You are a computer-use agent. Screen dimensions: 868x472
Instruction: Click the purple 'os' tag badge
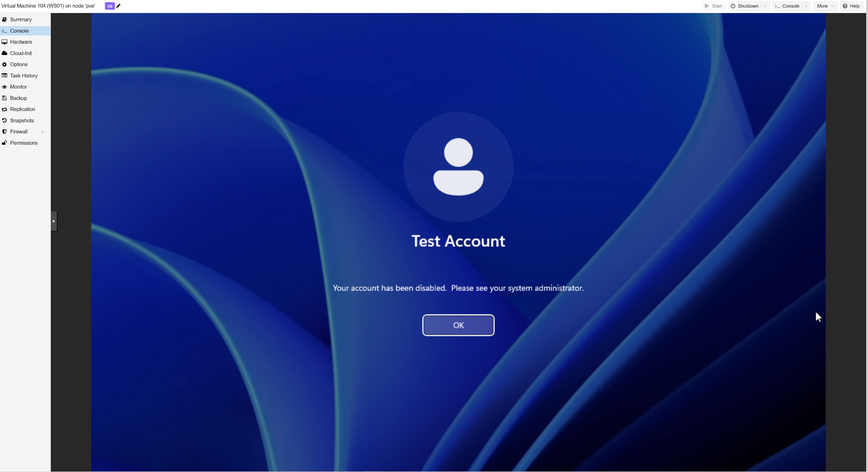click(x=109, y=6)
